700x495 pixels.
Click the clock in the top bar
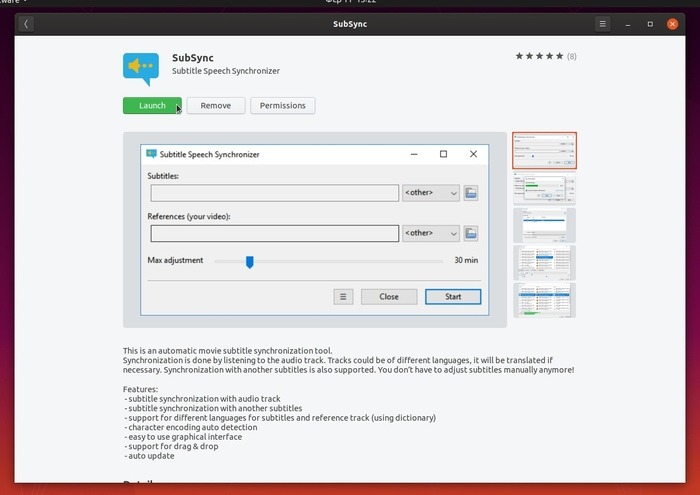coord(350,2)
